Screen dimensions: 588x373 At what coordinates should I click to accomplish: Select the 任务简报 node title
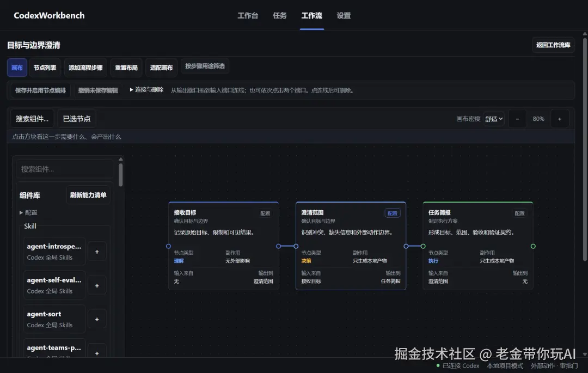point(439,212)
